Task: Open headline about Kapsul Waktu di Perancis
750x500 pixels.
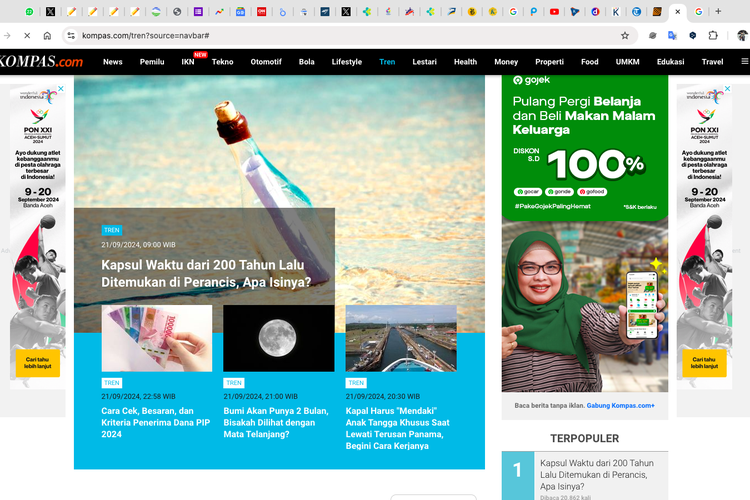Action: coord(205,274)
